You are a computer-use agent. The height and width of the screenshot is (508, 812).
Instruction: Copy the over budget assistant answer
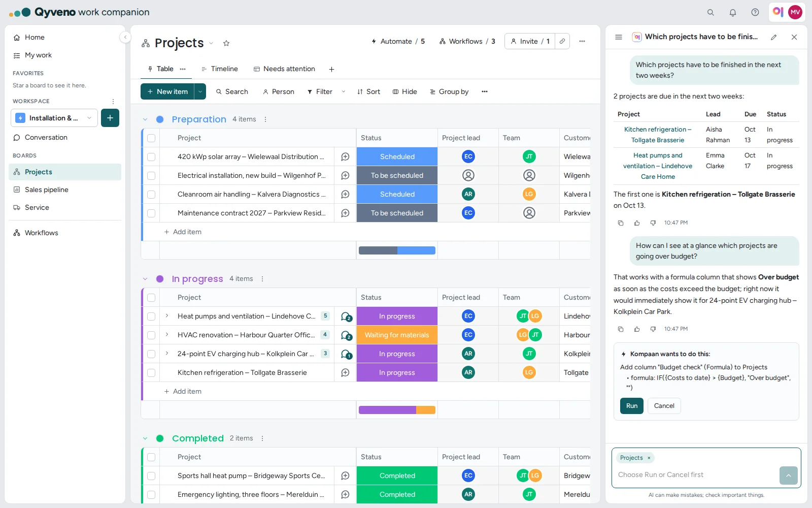click(621, 329)
